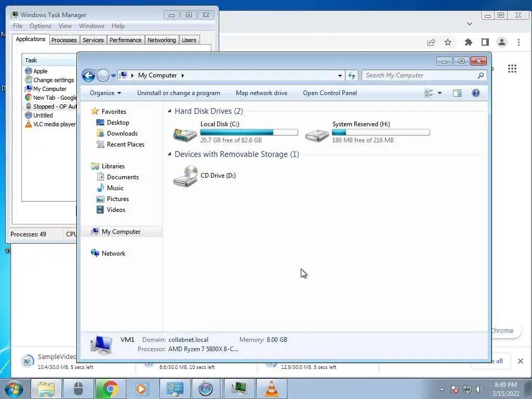The width and height of the screenshot is (532, 399).
Task: Select the Apple task in Task Manager
Action: pos(41,71)
